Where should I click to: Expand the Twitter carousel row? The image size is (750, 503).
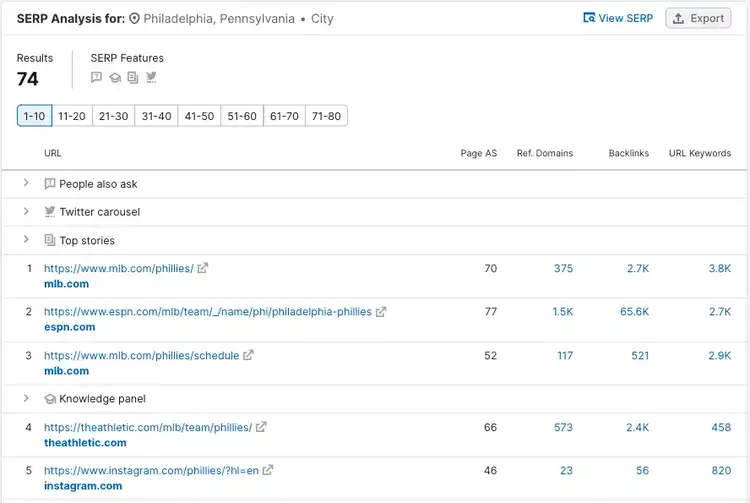(26, 211)
